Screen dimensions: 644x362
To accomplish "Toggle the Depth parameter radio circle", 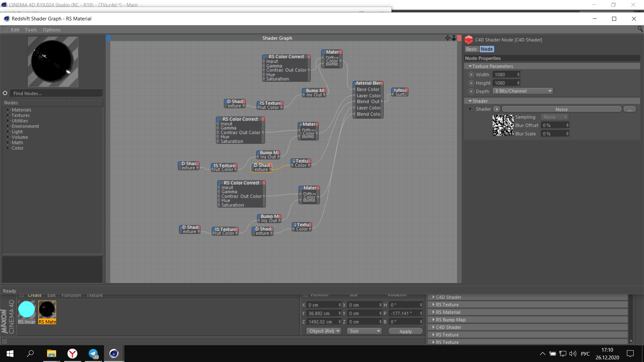I will [x=471, y=91].
